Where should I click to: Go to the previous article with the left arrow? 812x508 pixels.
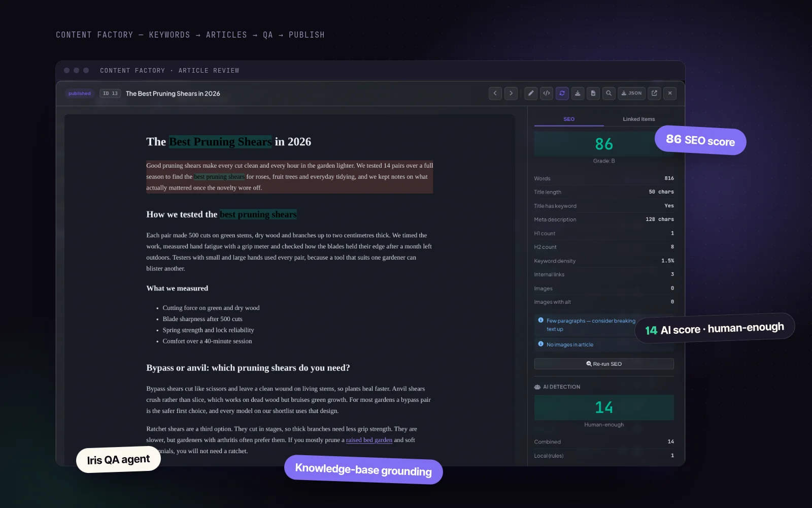495,93
